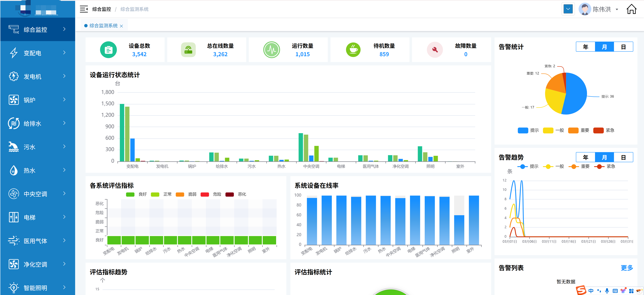Click the 智能照明 light bulb icon
The height and width of the screenshot is (295, 644).
14,288
